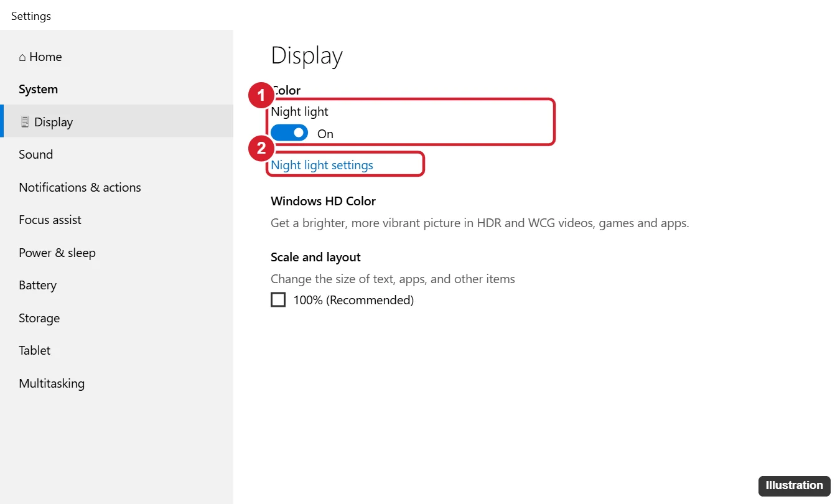Show Battery settings

(117, 285)
